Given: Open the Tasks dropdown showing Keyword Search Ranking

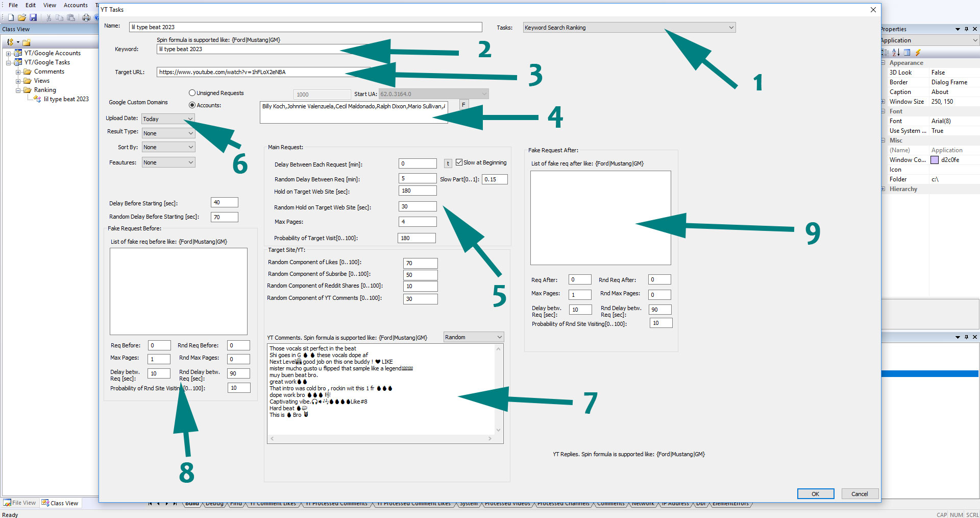Looking at the screenshot, I should pos(629,28).
